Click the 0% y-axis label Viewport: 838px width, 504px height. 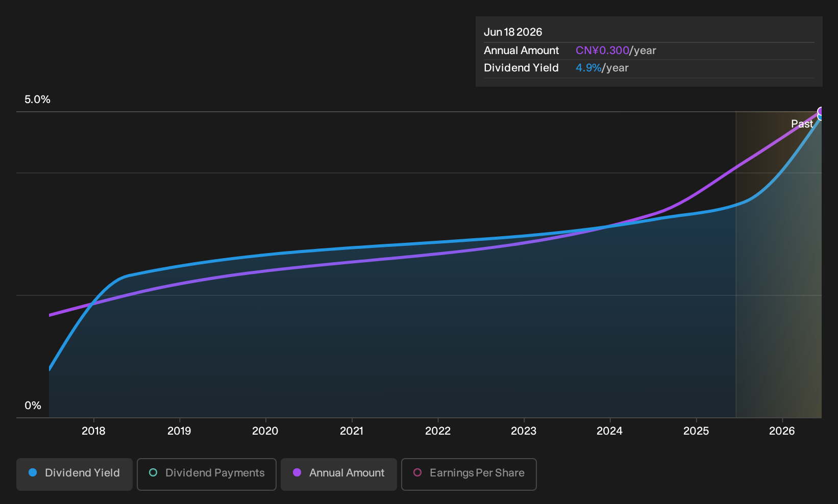pyautogui.click(x=33, y=406)
